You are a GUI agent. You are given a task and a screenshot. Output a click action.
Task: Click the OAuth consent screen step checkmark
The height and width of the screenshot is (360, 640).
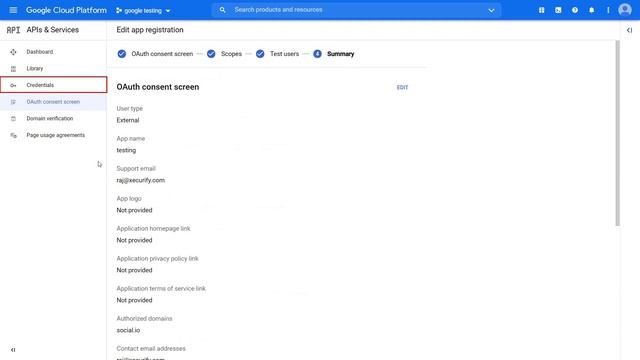pos(122,54)
